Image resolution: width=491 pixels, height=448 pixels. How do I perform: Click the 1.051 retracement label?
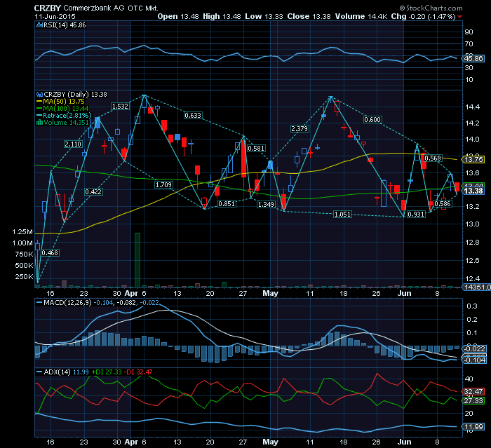342,214
